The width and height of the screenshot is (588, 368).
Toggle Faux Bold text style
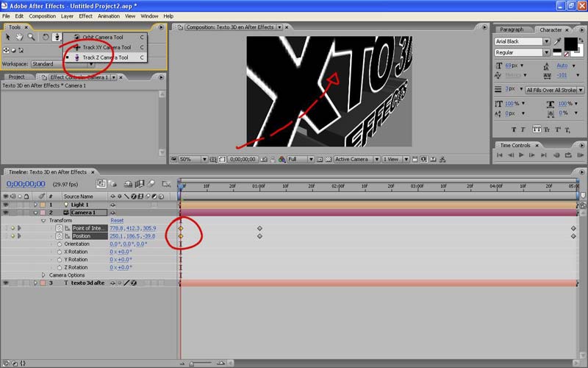[x=514, y=130]
